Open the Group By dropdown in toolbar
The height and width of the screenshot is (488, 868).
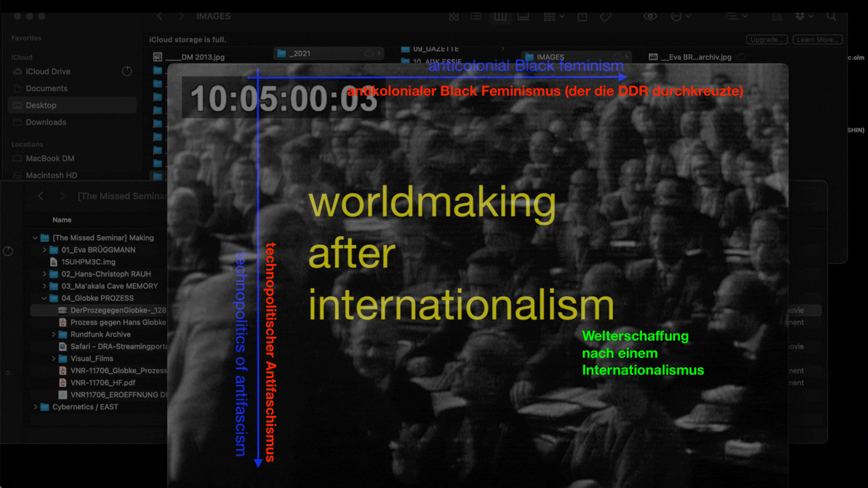(553, 17)
